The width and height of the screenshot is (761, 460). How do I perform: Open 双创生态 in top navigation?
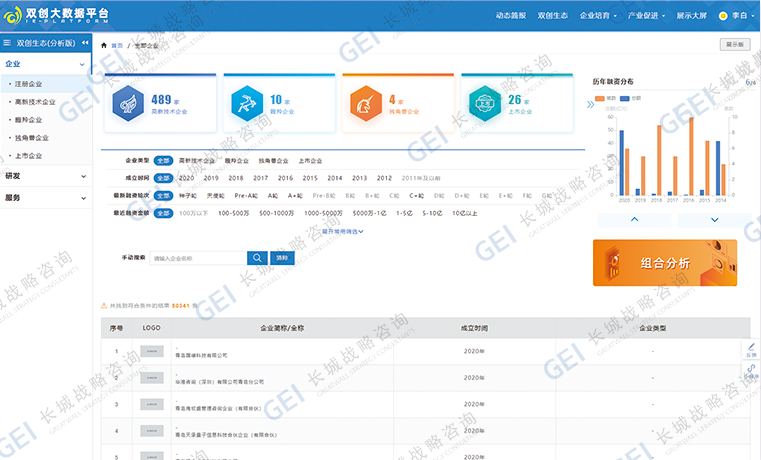click(x=552, y=16)
